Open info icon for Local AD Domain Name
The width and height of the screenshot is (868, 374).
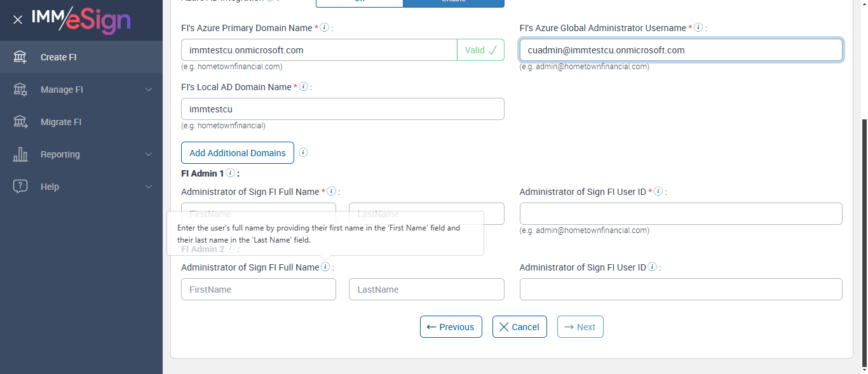304,87
